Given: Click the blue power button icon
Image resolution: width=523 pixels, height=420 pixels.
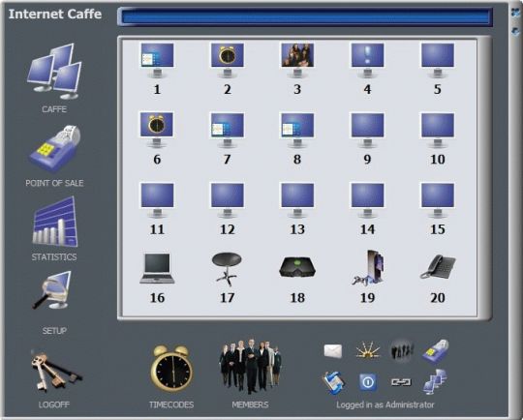Looking at the screenshot, I should click(368, 382).
